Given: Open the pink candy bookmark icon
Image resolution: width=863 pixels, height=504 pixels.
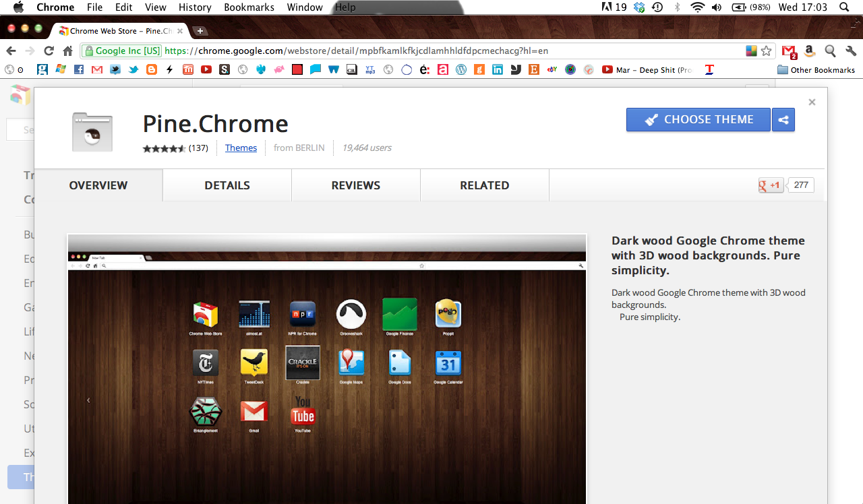Looking at the screenshot, I should point(279,69).
